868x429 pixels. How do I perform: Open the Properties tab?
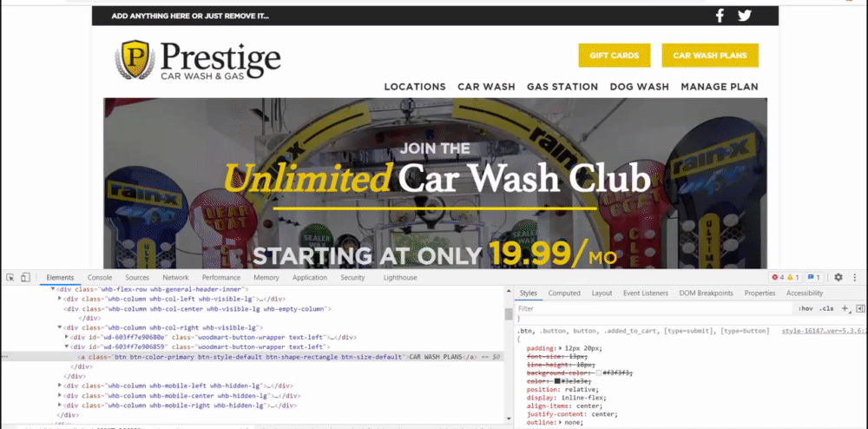759,294
